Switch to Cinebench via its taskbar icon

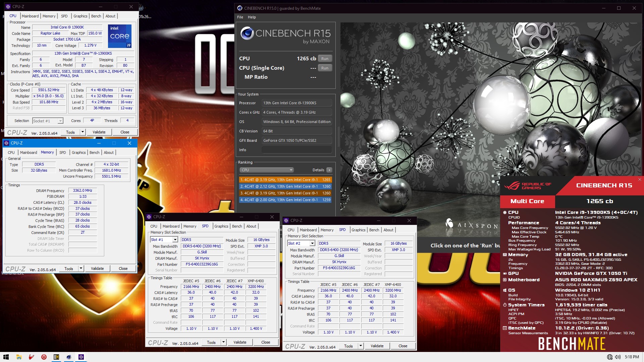coord(69,357)
